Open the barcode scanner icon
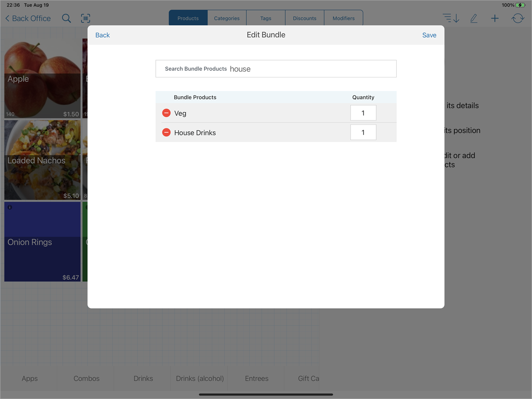The image size is (532, 399). point(85,18)
